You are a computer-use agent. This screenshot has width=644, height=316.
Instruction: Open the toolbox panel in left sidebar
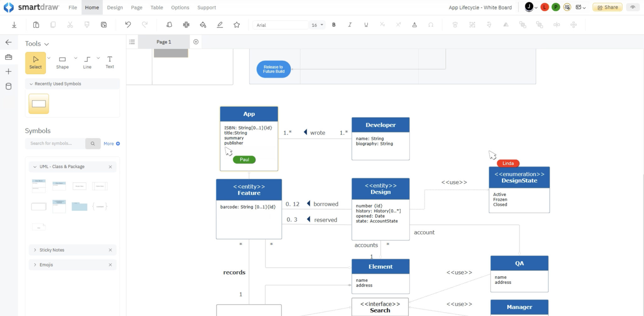click(x=9, y=57)
